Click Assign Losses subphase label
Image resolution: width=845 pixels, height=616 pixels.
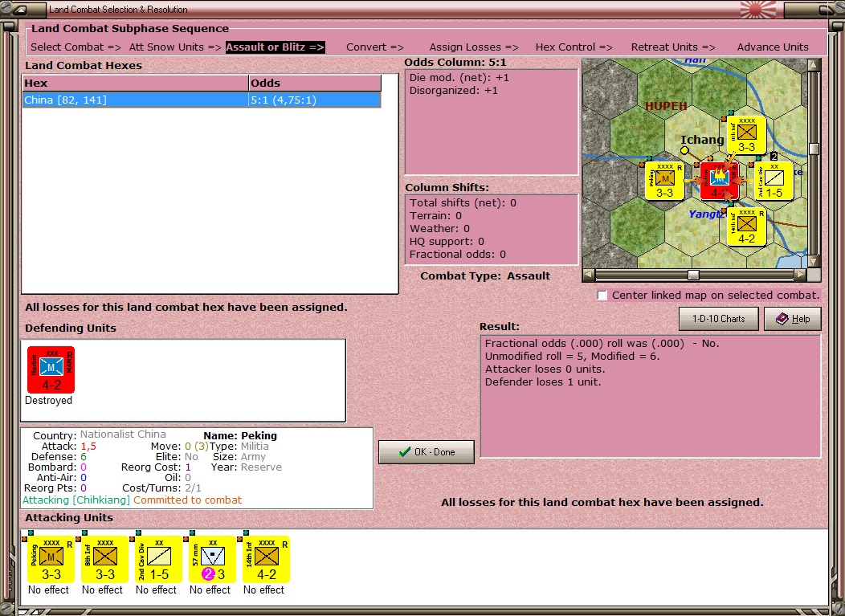click(474, 47)
